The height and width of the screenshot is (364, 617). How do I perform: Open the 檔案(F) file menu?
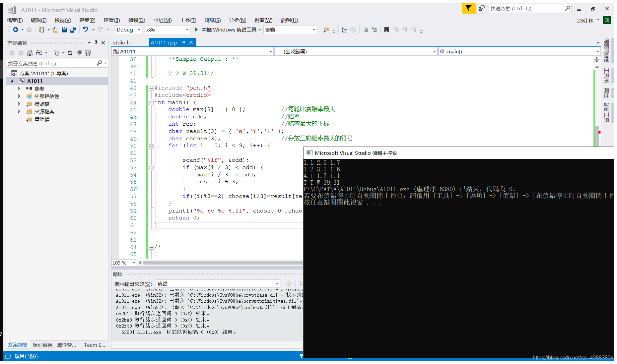click(15, 20)
